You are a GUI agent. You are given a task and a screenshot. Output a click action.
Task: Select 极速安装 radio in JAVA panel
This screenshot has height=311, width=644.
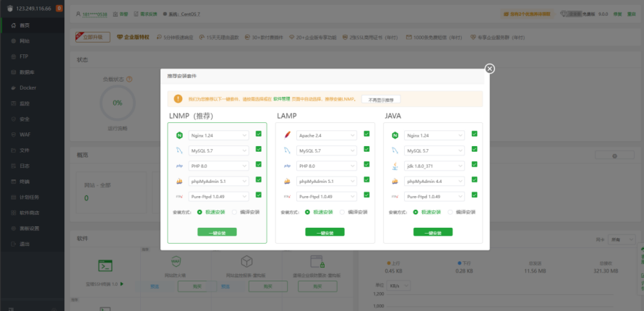(416, 213)
